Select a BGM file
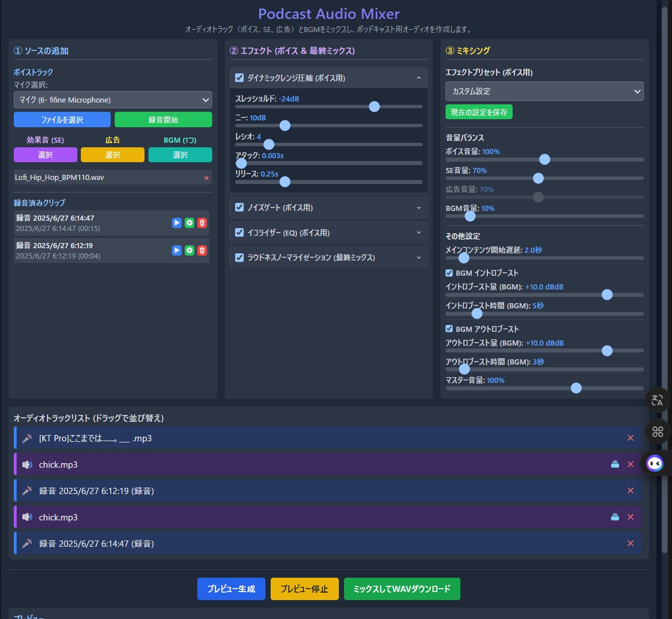The image size is (672, 619). click(x=180, y=155)
